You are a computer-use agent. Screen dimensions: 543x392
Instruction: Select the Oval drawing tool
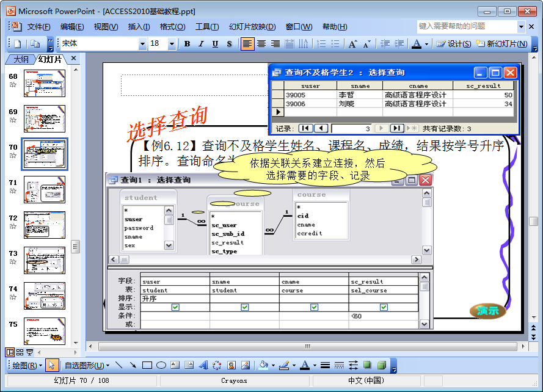161,365
